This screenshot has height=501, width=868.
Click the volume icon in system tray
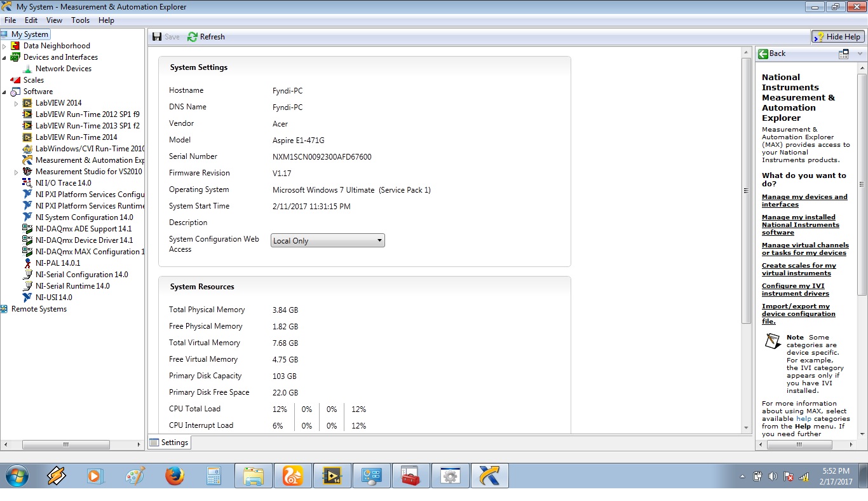[x=773, y=476]
